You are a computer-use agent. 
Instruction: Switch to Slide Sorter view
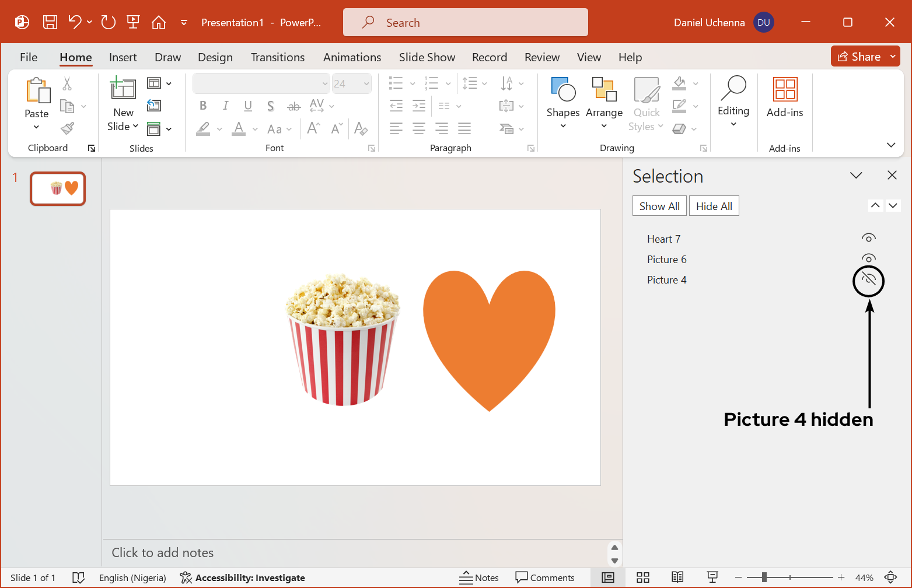coord(642,577)
